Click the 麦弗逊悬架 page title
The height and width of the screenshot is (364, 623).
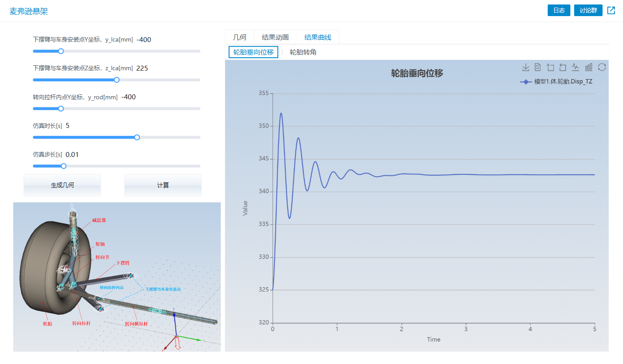[x=29, y=11]
